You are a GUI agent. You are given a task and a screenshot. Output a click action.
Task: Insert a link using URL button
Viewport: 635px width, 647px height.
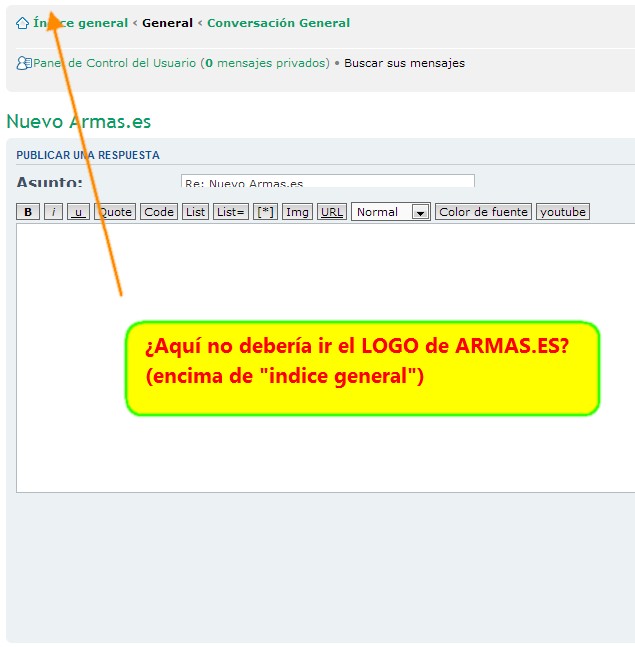[332, 212]
